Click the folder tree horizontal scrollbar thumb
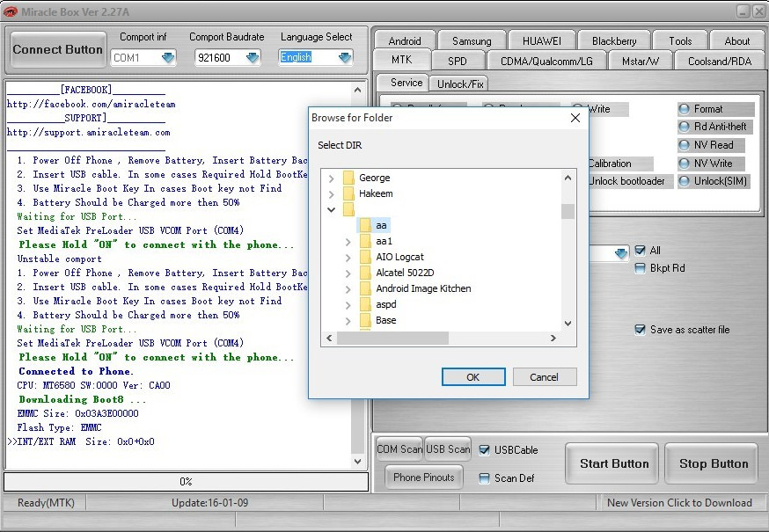769x532 pixels. [x=392, y=338]
